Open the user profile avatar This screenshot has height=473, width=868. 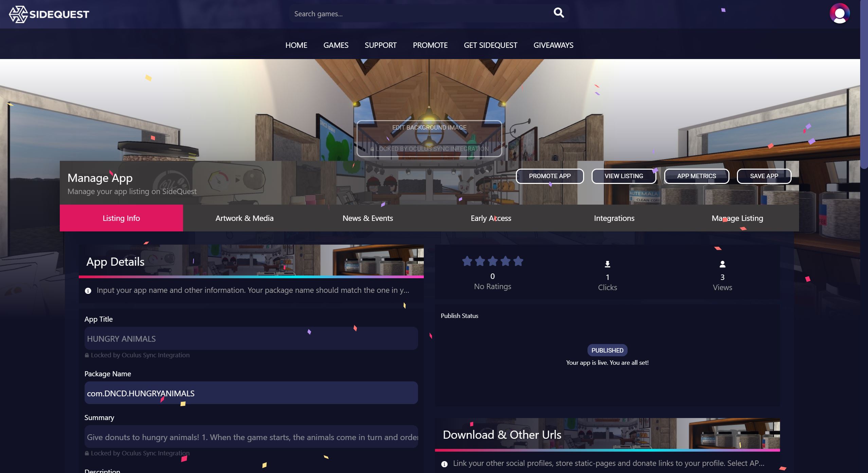[x=839, y=14]
